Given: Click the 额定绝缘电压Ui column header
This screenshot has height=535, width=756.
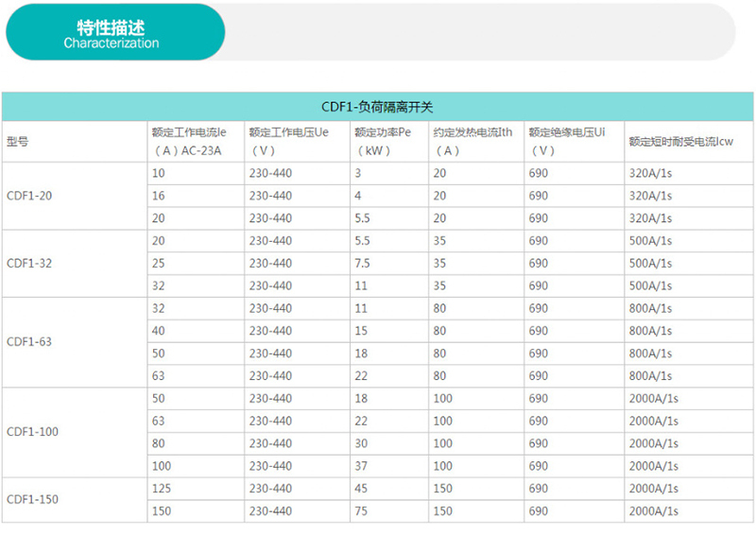Looking at the screenshot, I should click(575, 142).
